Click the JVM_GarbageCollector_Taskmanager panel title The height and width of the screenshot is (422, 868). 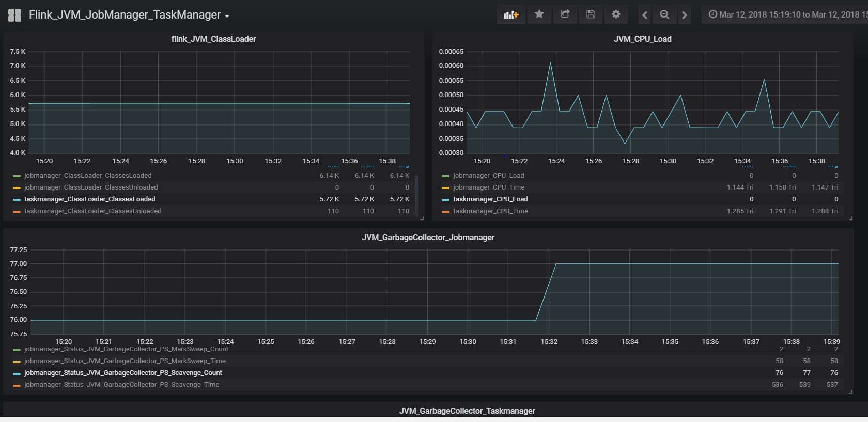467,411
